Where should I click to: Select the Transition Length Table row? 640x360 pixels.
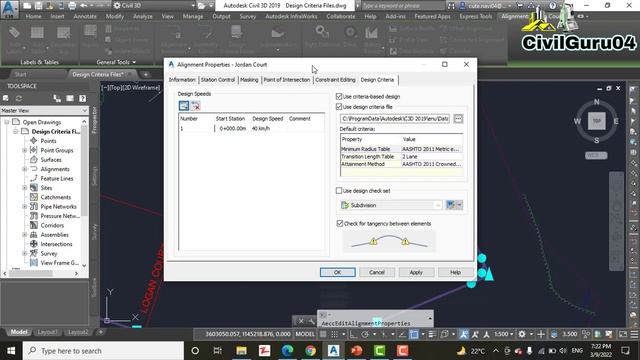(402, 156)
